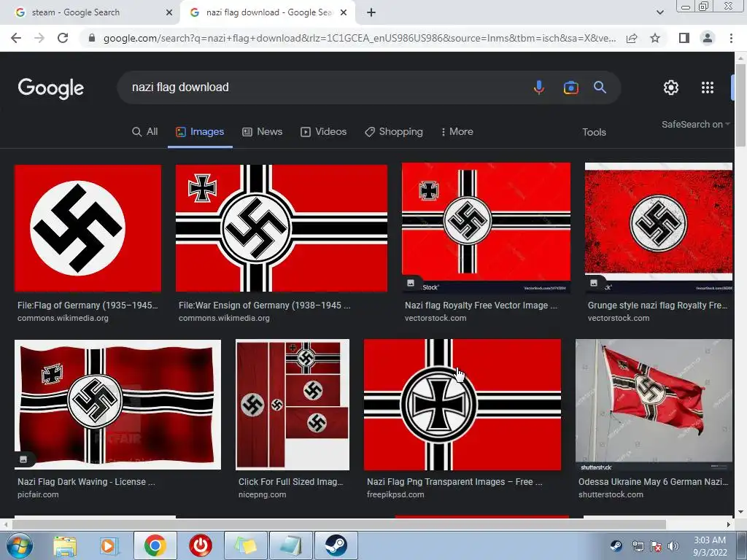
Task: Open Steam from the taskbar
Action: [x=336, y=545]
